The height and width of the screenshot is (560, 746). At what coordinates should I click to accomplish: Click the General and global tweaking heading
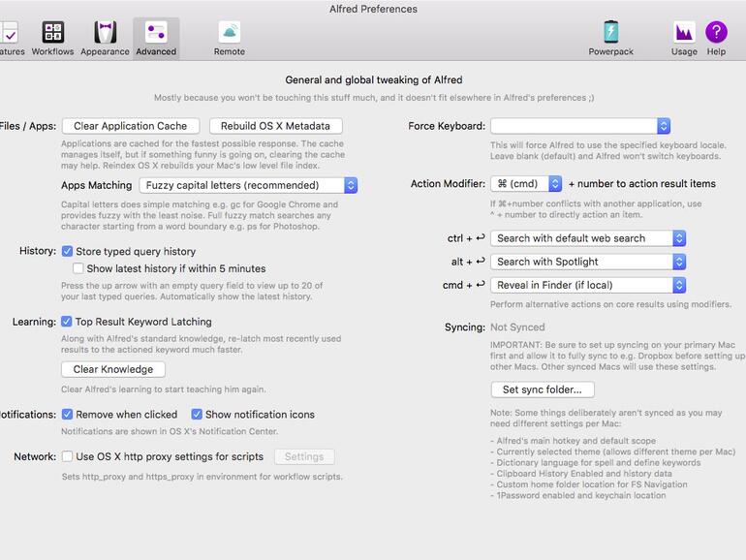[x=373, y=80]
